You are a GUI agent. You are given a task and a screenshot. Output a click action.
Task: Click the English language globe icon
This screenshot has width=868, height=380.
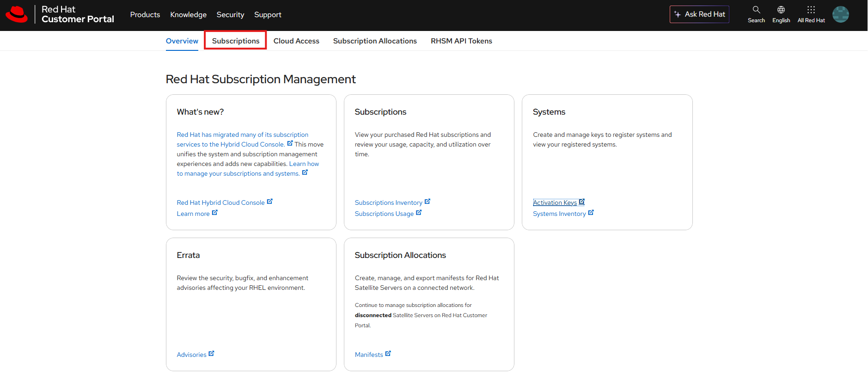(x=781, y=10)
